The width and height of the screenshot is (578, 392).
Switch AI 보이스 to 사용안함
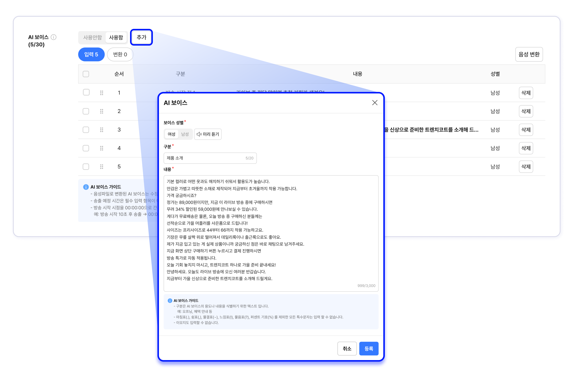pos(92,38)
